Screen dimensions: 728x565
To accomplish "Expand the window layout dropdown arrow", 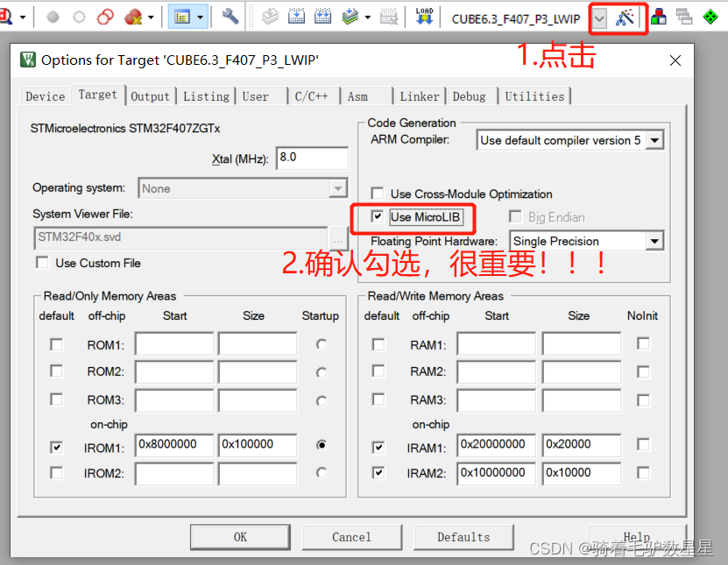I will click(x=200, y=18).
